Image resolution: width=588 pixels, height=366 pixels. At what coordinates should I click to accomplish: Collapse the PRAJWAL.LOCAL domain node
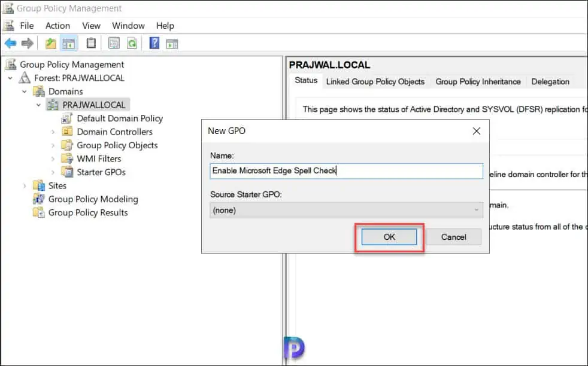pos(38,105)
